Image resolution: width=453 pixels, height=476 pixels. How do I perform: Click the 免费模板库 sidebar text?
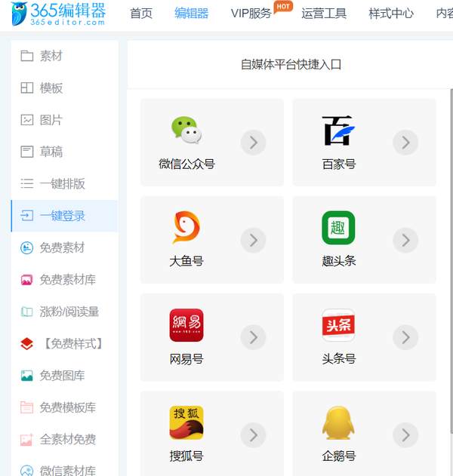[x=68, y=407]
